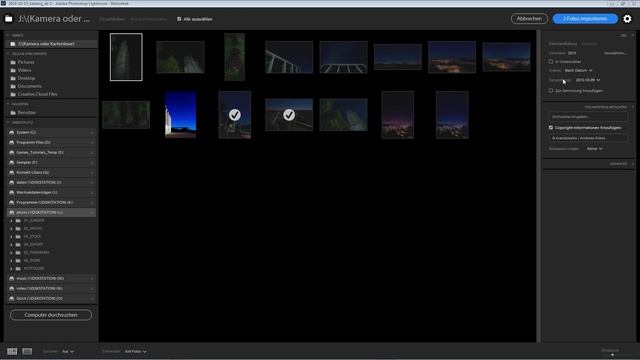Select the video DISKSTATION (N:) drive

pyautogui.click(x=51, y=289)
